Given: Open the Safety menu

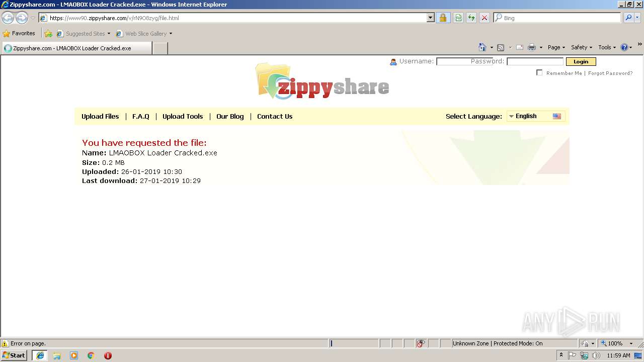Looking at the screenshot, I should click(582, 47).
